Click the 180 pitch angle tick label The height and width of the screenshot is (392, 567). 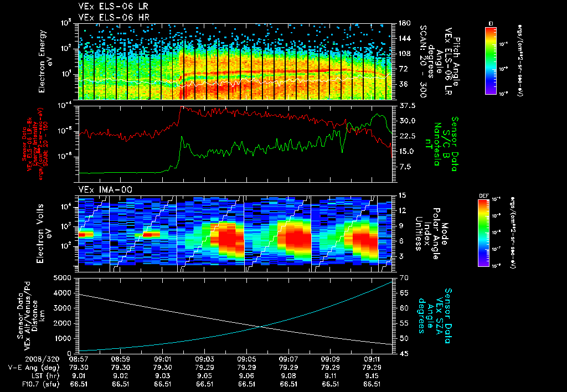404,23
